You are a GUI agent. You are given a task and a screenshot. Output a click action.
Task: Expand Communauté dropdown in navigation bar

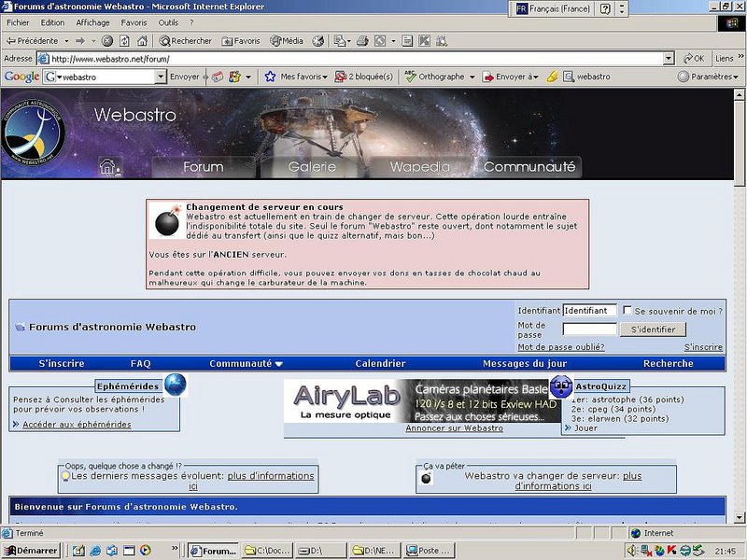point(246,363)
